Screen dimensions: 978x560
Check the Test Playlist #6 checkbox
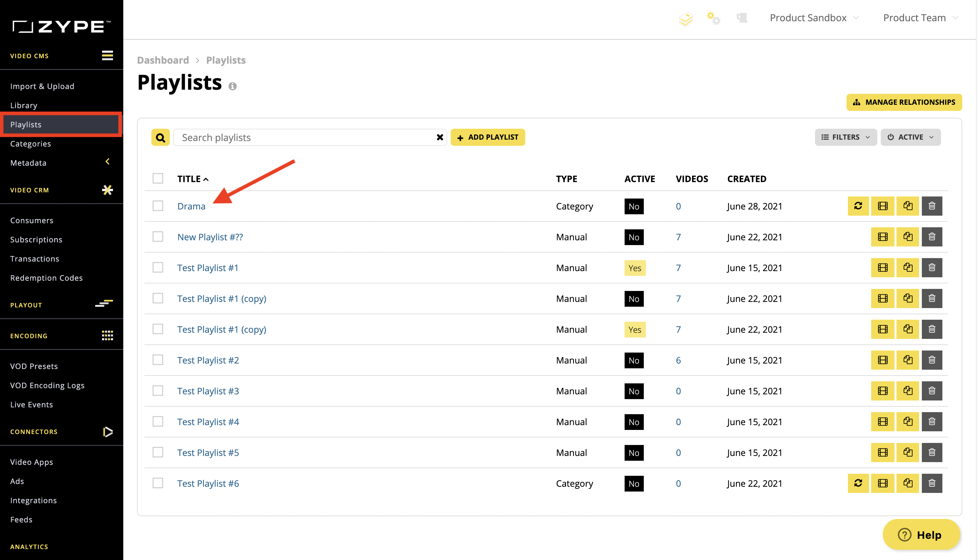(x=158, y=483)
